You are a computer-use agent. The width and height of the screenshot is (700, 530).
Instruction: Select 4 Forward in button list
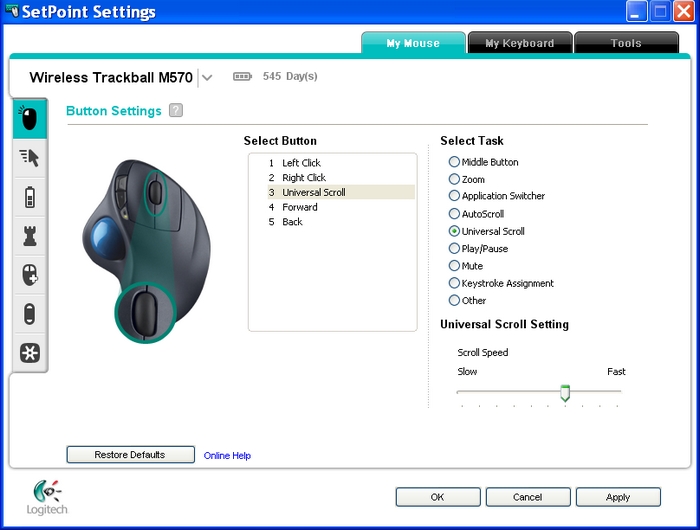point(341,207)
